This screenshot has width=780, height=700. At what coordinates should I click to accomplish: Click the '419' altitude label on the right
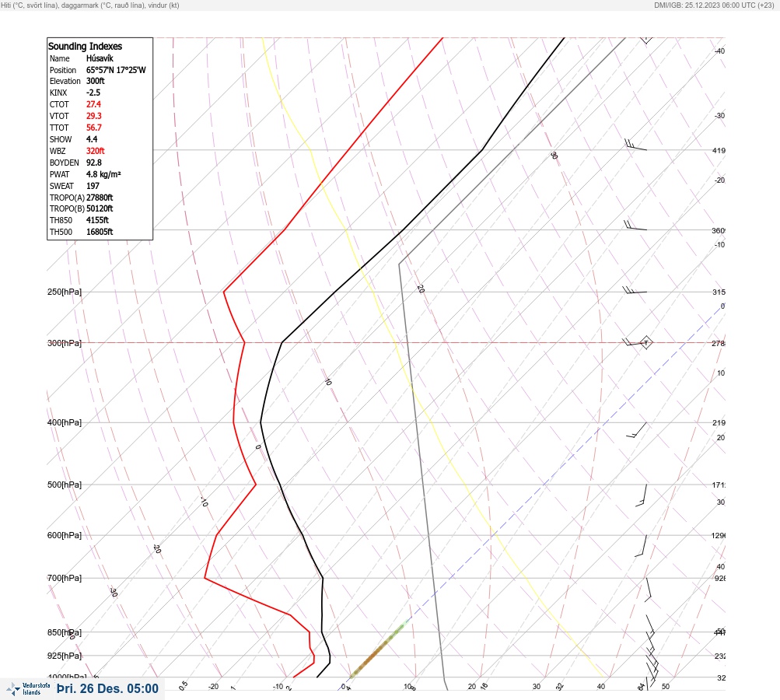click(719, 150)
